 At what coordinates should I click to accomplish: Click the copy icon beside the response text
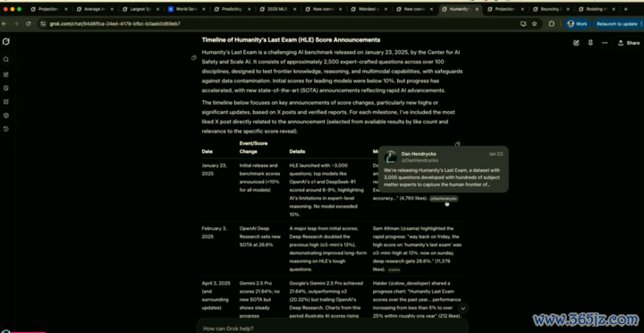pyautogui.click(x=194, y=58)
